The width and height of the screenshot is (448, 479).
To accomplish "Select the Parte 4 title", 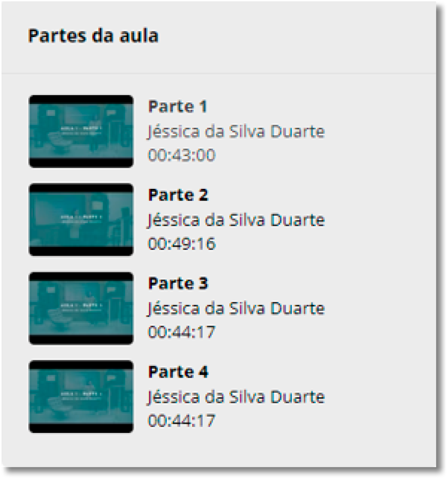I will (178, 372).
